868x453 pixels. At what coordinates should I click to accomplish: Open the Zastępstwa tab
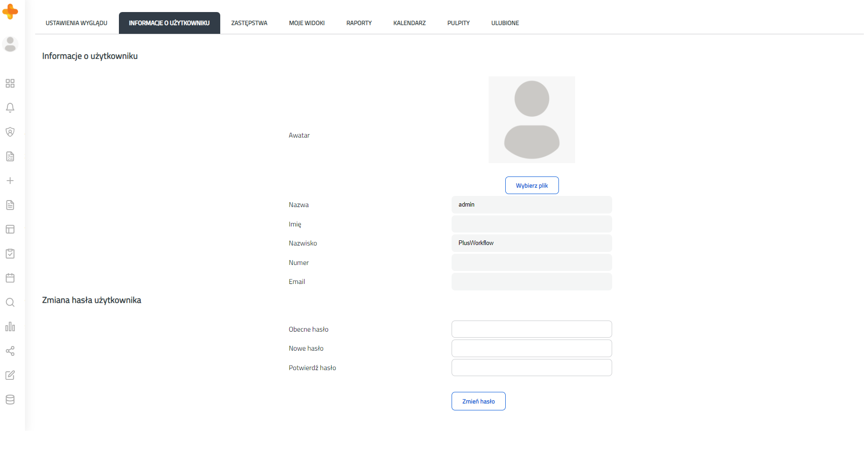(249, 23)
